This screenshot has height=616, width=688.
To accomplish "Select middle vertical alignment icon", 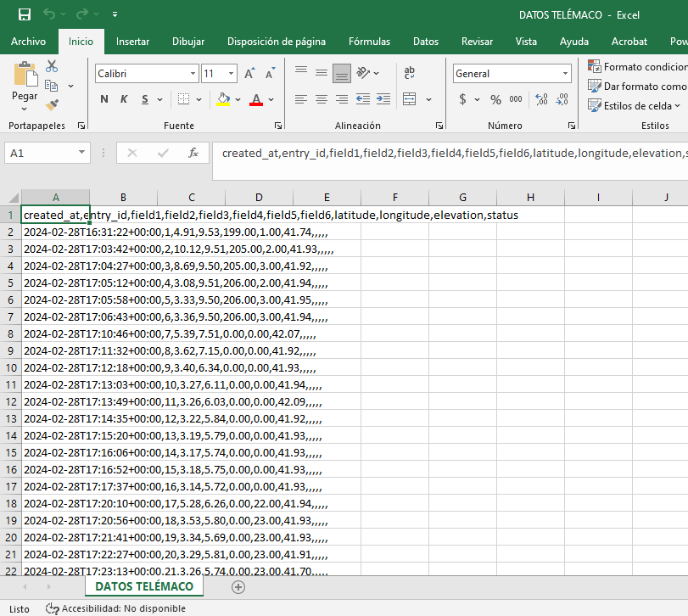I will pos(322,72).
